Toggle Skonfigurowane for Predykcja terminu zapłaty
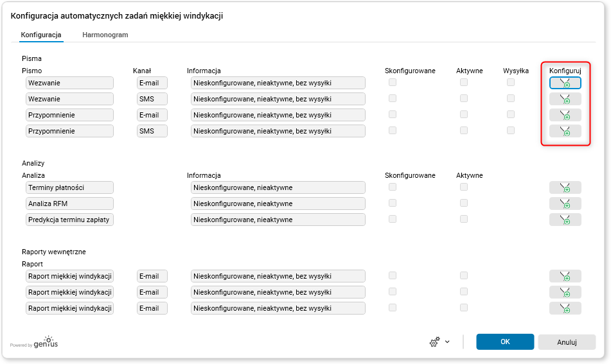 point(393,219)
